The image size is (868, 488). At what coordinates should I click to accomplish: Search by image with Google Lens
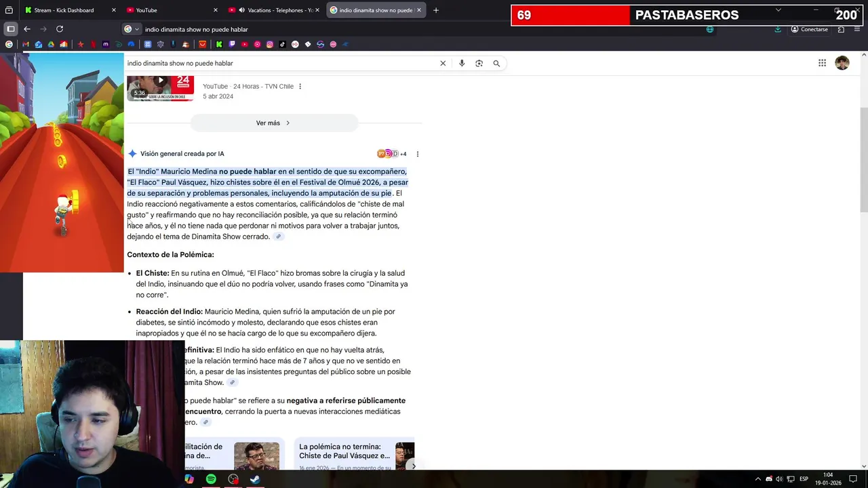coord(479,63)
